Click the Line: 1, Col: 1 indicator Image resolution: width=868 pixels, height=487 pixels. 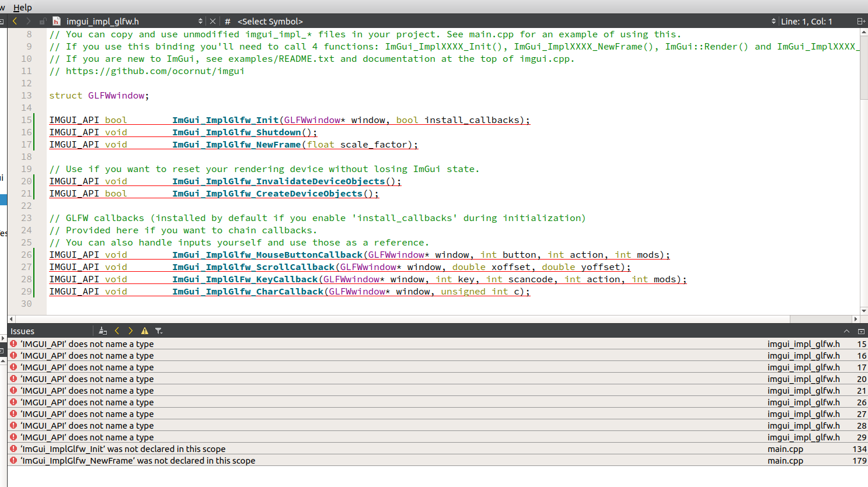tap(807, 21)
